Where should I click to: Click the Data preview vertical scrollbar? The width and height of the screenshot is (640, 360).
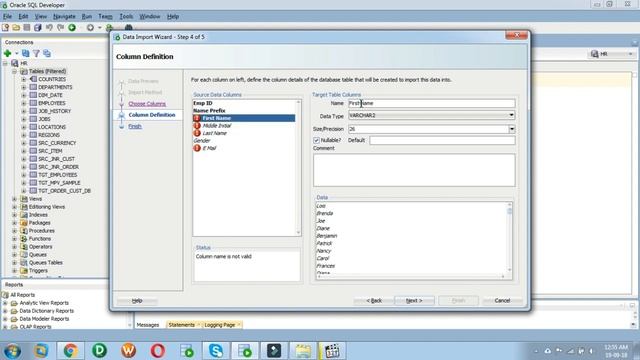click(x=509, y=238)
